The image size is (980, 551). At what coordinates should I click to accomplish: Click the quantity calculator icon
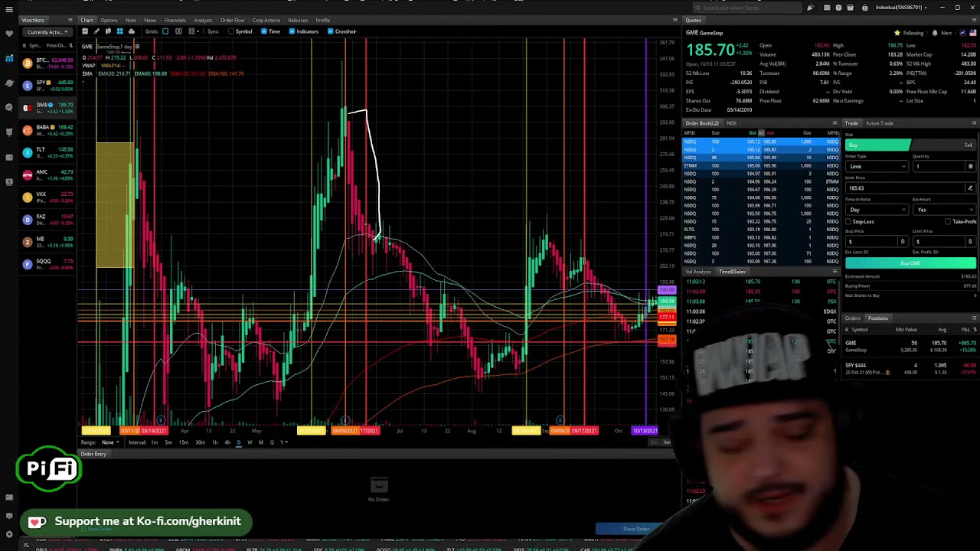[970, 167]
